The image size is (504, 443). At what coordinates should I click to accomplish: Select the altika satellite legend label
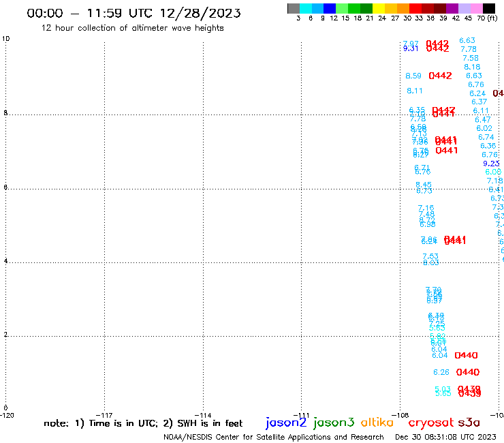pyautogui.click(x=377, y=423)
